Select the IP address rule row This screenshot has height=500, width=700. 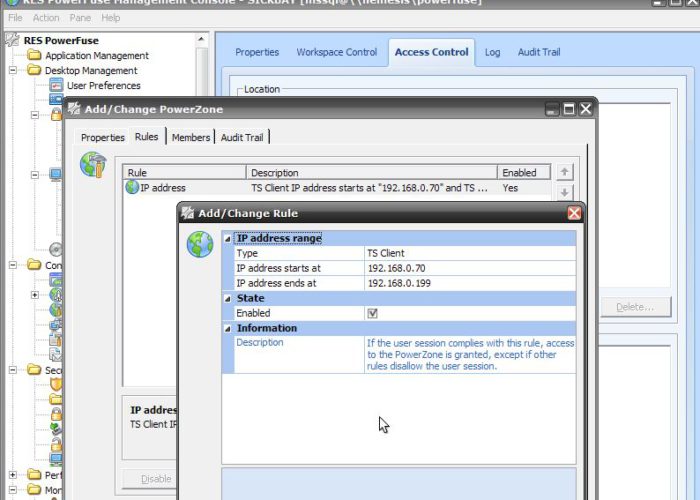(337, 188)
